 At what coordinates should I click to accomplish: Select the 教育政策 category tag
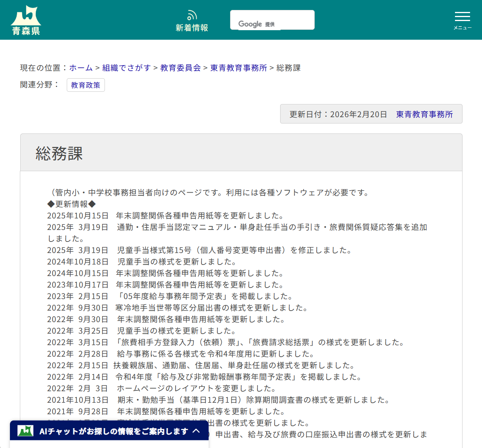[x=85, y=85]
